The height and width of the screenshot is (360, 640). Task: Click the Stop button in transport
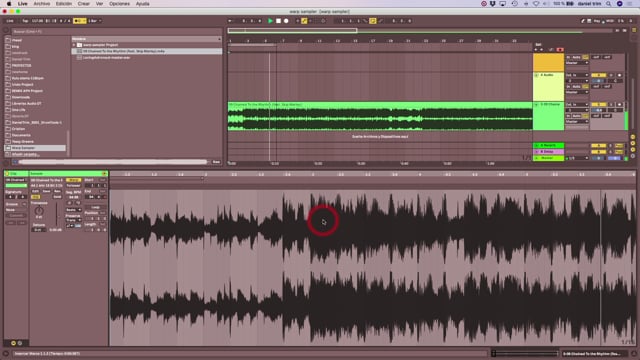[278, 21]
